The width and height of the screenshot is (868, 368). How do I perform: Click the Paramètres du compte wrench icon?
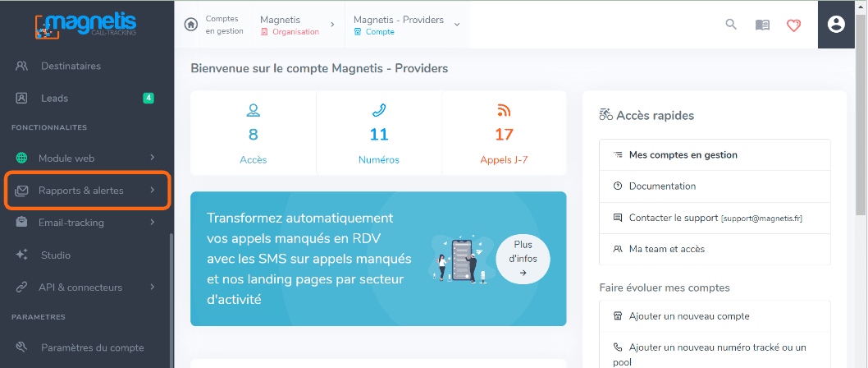pos(21,347)
